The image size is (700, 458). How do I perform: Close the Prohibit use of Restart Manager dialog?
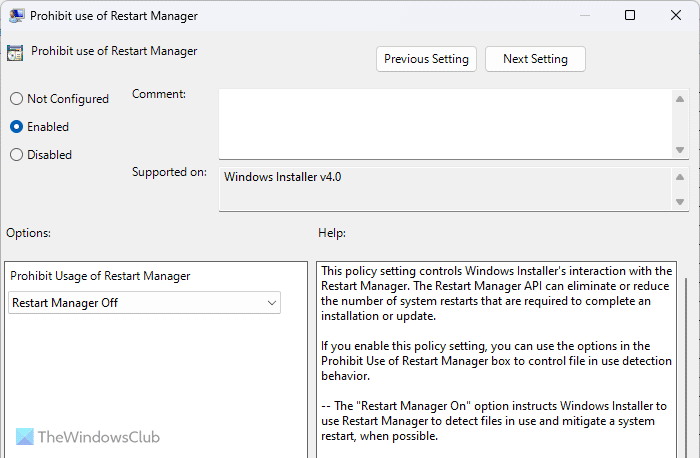pyautogui.click(x=676, y=16)
